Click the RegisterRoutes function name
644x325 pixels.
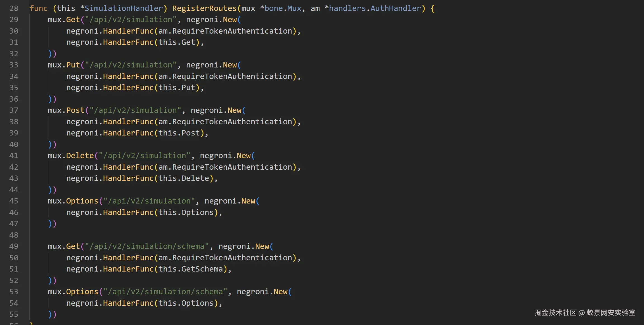pos(204,8)
